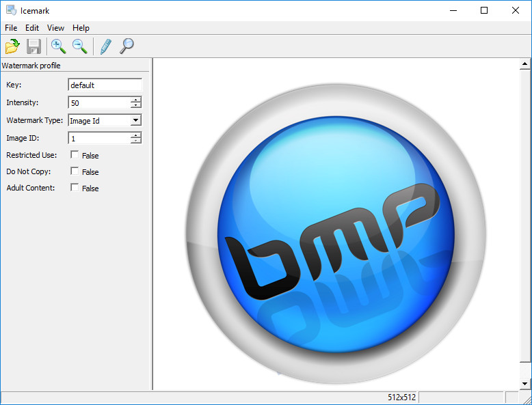Maximize the Icemark window

[484, 10]
